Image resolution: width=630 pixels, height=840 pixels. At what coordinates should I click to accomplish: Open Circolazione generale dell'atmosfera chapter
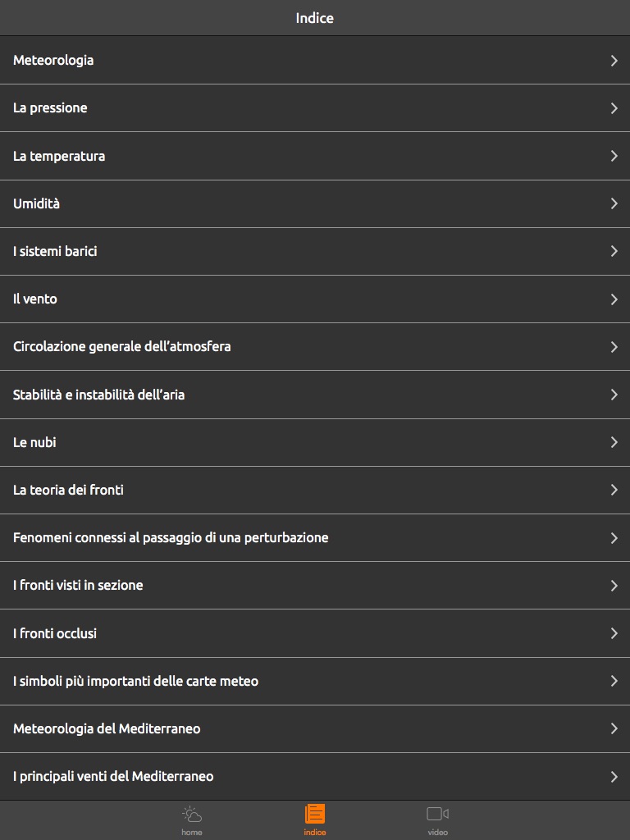(x=122, y=346)
